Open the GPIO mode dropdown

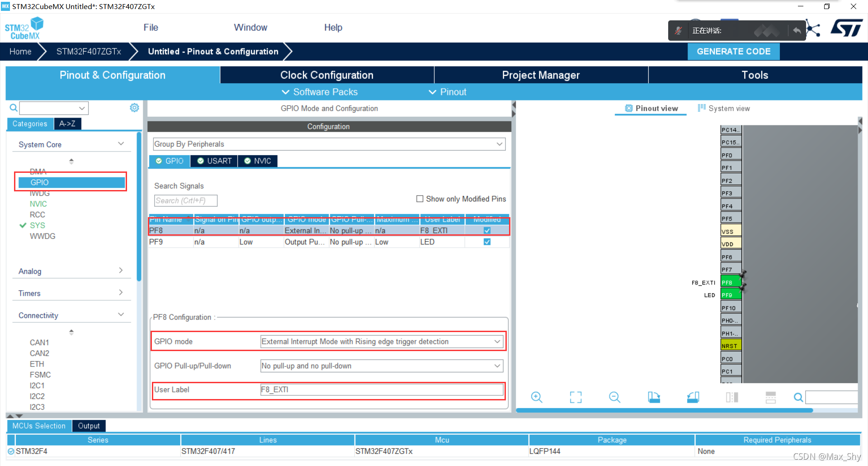coord(382,342)
